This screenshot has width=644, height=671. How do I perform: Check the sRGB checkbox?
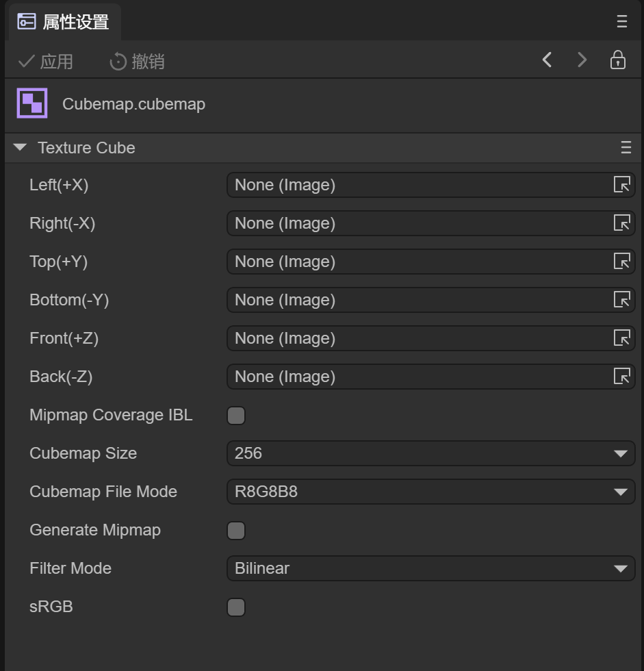(x=236, y=607)
